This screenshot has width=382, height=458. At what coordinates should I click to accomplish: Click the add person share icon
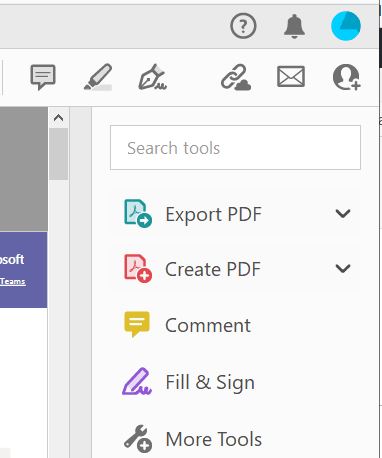tap(346, 77)
